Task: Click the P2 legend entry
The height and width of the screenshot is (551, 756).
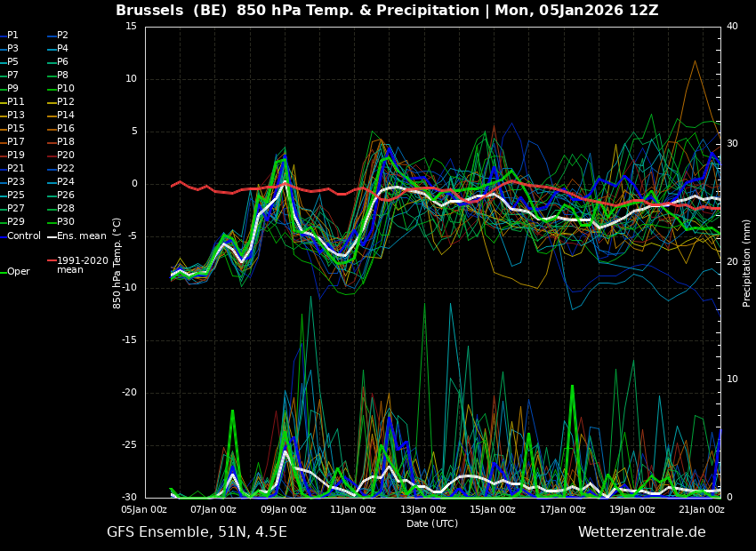Action: [x=58, y=36]
